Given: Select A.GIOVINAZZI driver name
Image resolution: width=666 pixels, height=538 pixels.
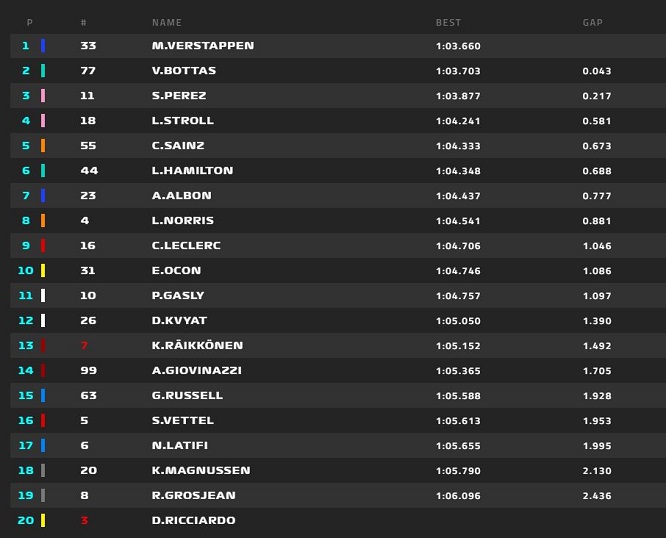Looking at the screenshot, I should pyautogui.click(x=197, y=371).
